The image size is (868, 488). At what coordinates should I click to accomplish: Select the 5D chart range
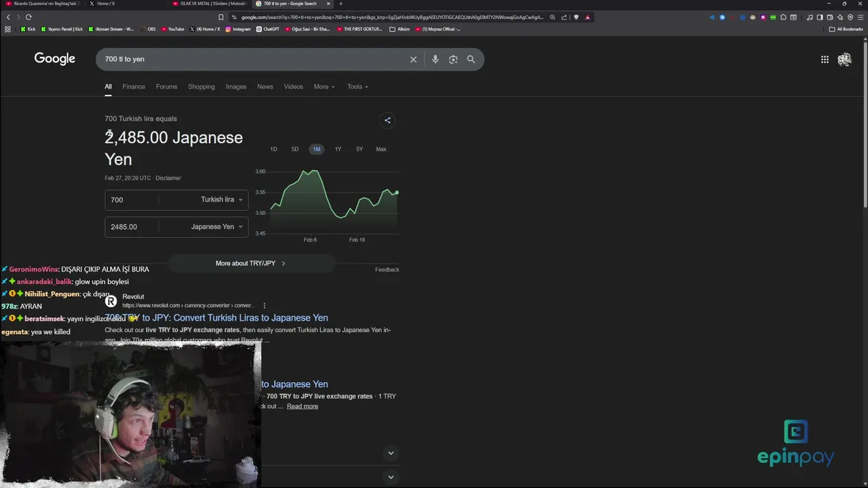pyautogui.click(x=295, y=149)
